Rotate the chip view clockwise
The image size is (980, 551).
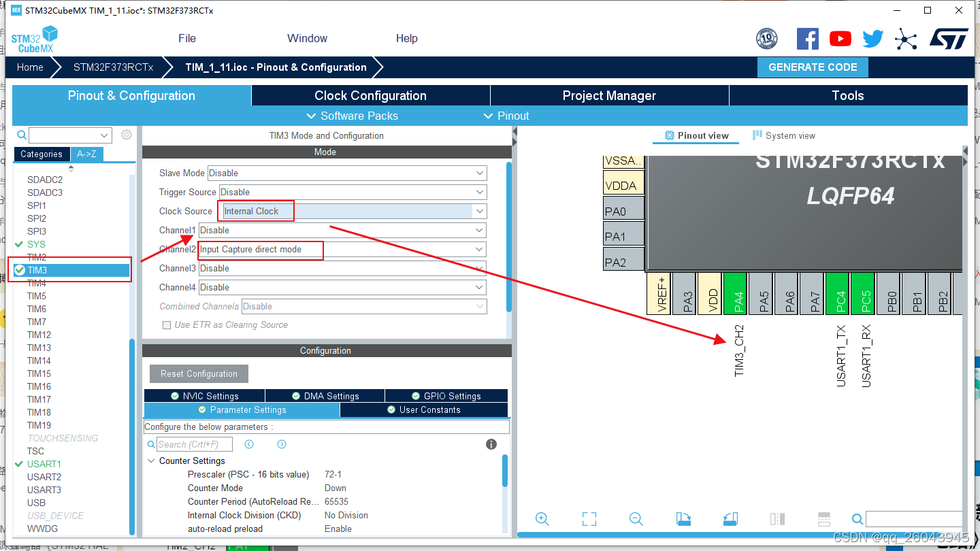coord(683,519)
